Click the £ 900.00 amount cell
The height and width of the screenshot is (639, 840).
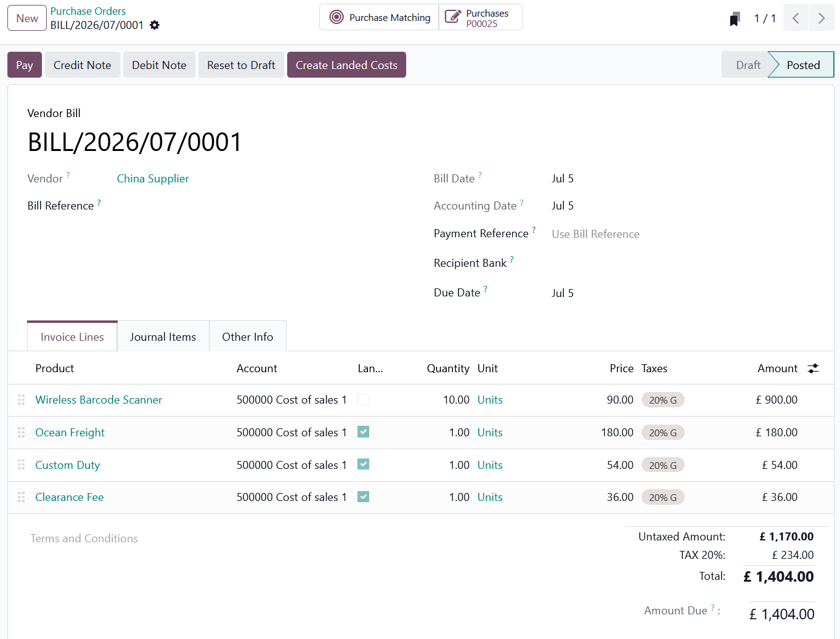(777, 400)
